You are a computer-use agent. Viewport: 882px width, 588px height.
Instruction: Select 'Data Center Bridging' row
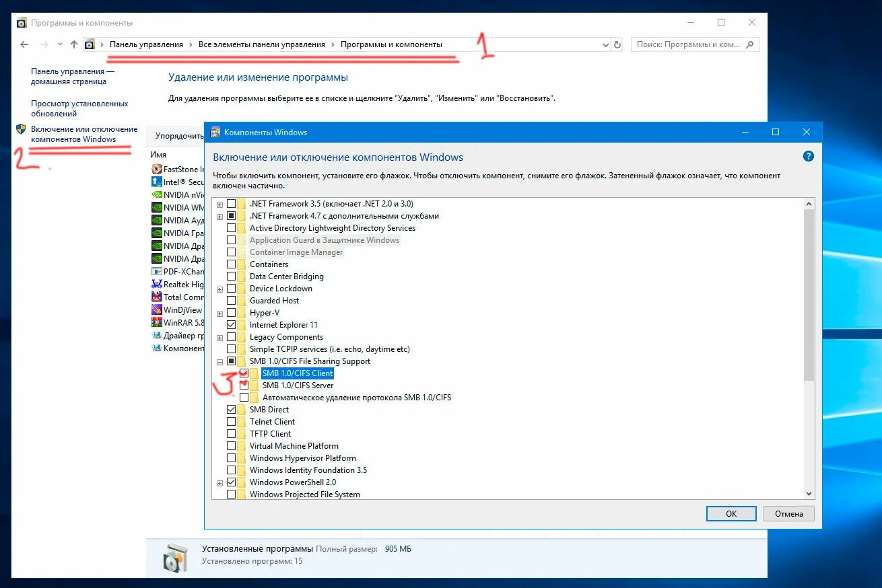coord(287,277)
